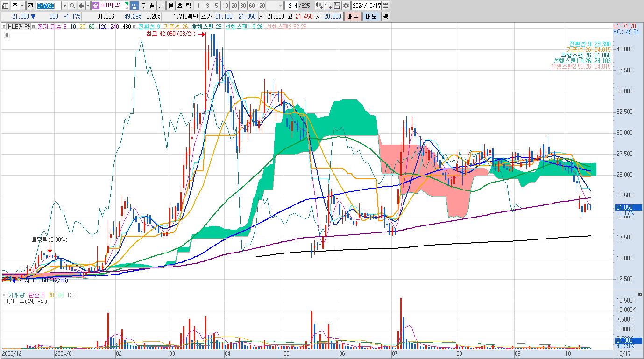644x359 pixels.
Task: Toggle the square marker before 종가 단순
Action: pyautogui.click(x=34, y=27)
